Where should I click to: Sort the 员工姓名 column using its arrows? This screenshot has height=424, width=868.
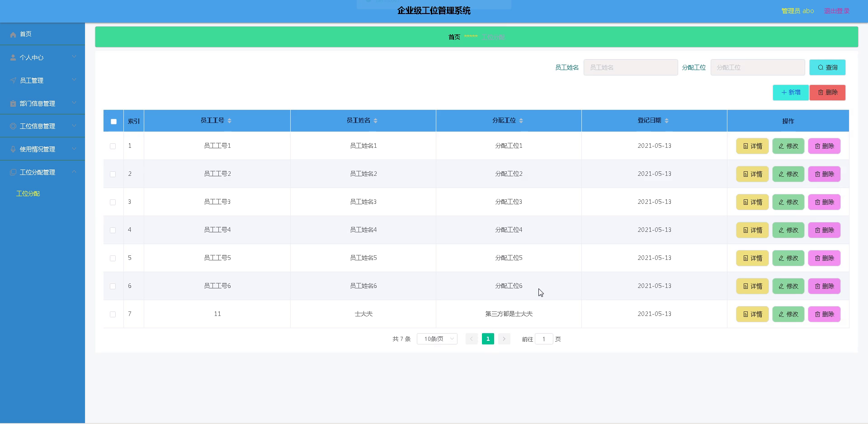tap(376, 121)
